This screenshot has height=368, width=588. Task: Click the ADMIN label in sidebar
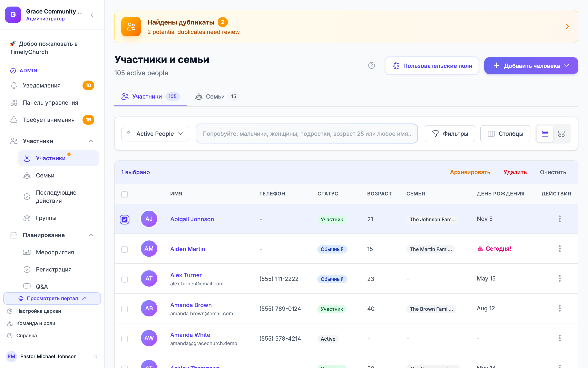pyautogui.click(x=28, y=71)
